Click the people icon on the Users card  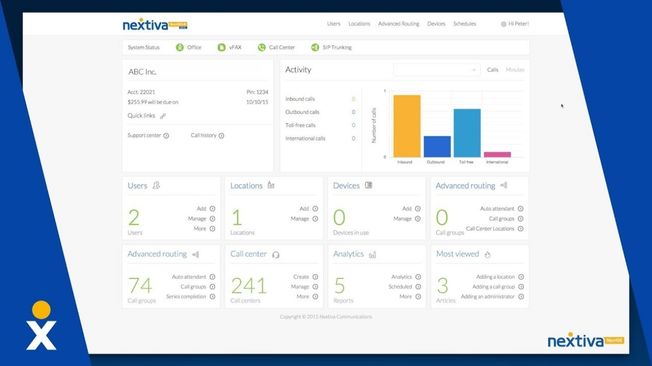(156, 185)
